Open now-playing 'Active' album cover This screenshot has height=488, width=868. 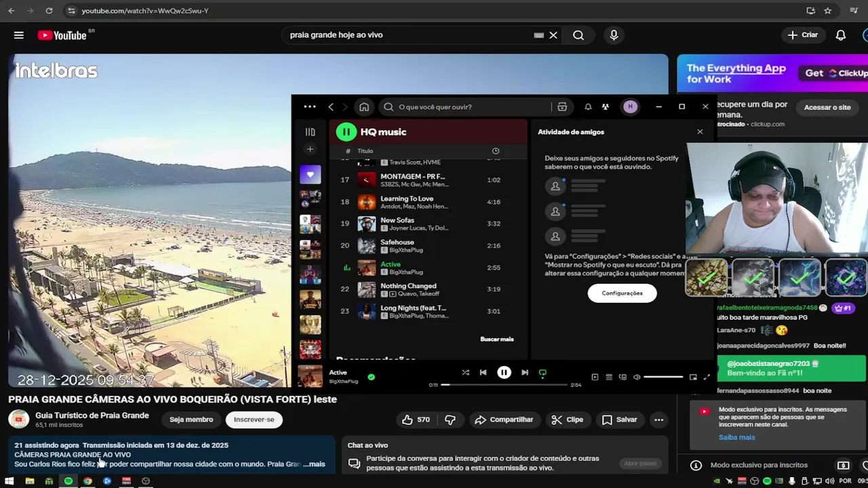310,377
